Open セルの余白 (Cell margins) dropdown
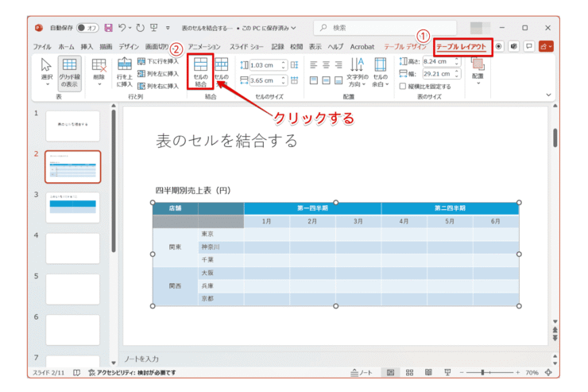Viewport: 588px width, 392px height. pos(380,72)
